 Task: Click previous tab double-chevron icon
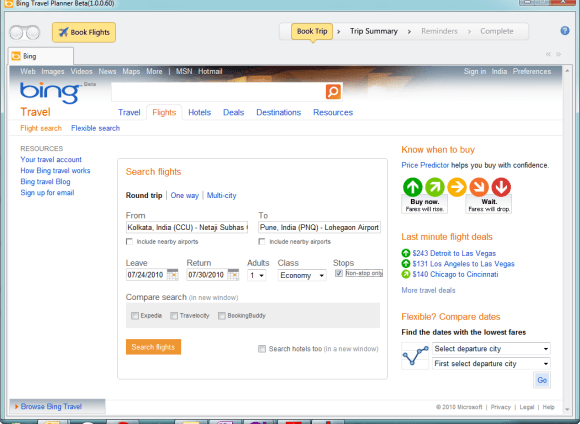[x=548, y=54]
